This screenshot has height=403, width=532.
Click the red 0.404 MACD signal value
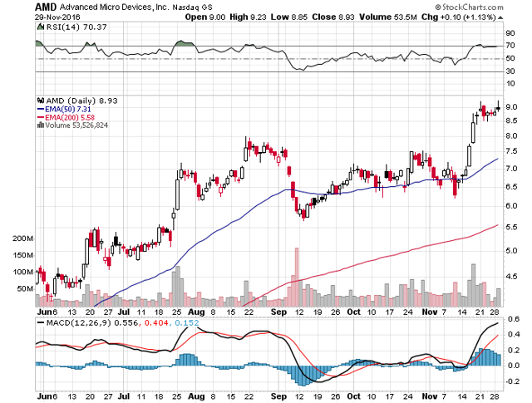[x=156, y=322]
